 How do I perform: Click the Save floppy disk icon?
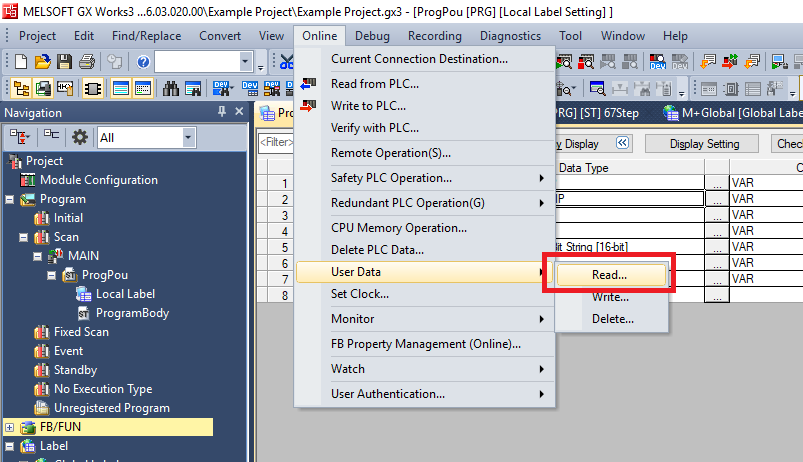tap(65, 62)
